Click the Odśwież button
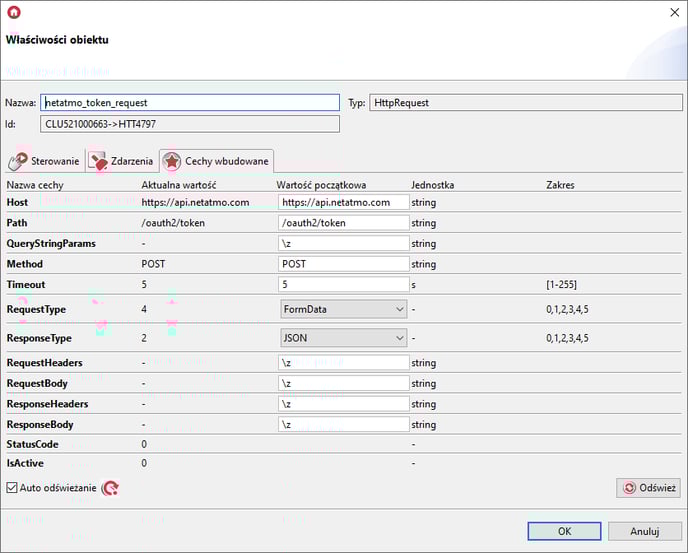The image size is (688, 553). point(649,488)
